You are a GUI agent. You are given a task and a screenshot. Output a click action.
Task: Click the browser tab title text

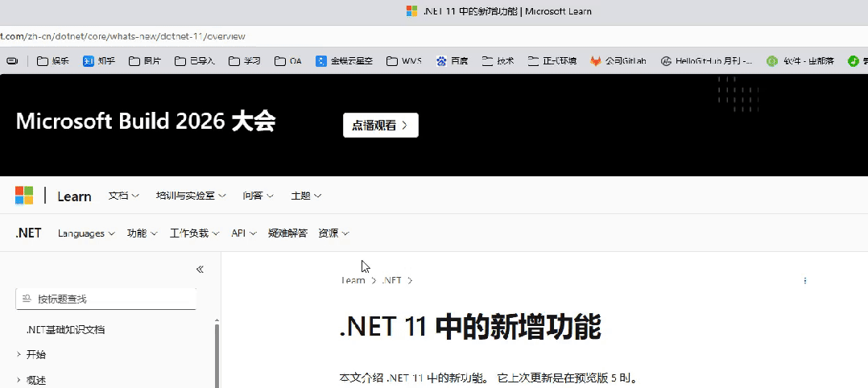click(x=506, y=11)
